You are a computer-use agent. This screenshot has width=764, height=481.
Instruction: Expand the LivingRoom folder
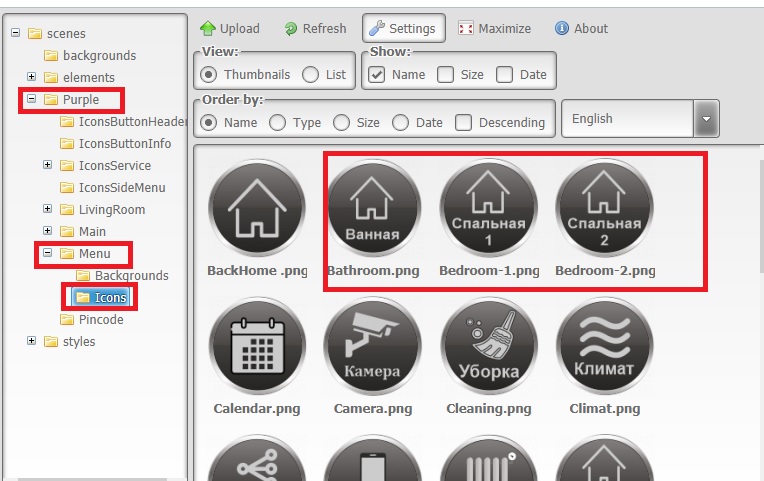pos(48,209)
